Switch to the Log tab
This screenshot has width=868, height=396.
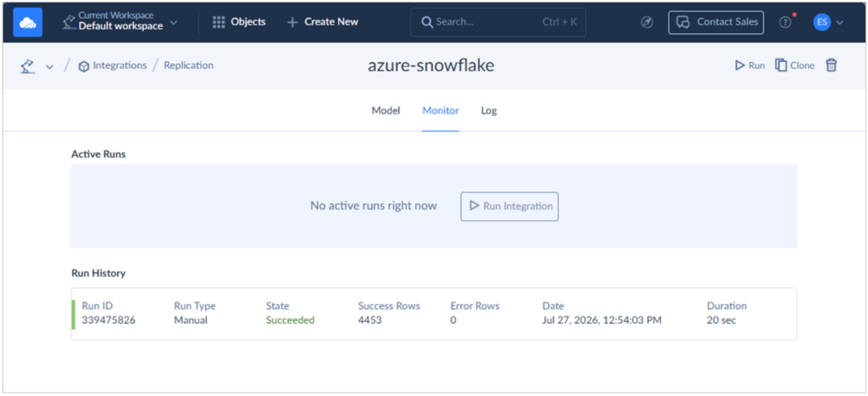(489, 110)
